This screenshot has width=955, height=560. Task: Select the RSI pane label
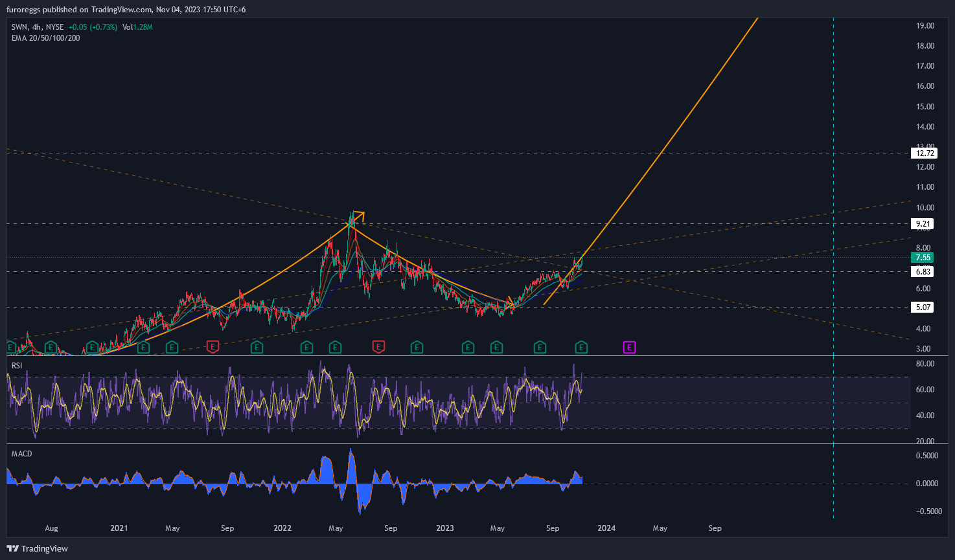pyautogui.click(x=17, y=366)
